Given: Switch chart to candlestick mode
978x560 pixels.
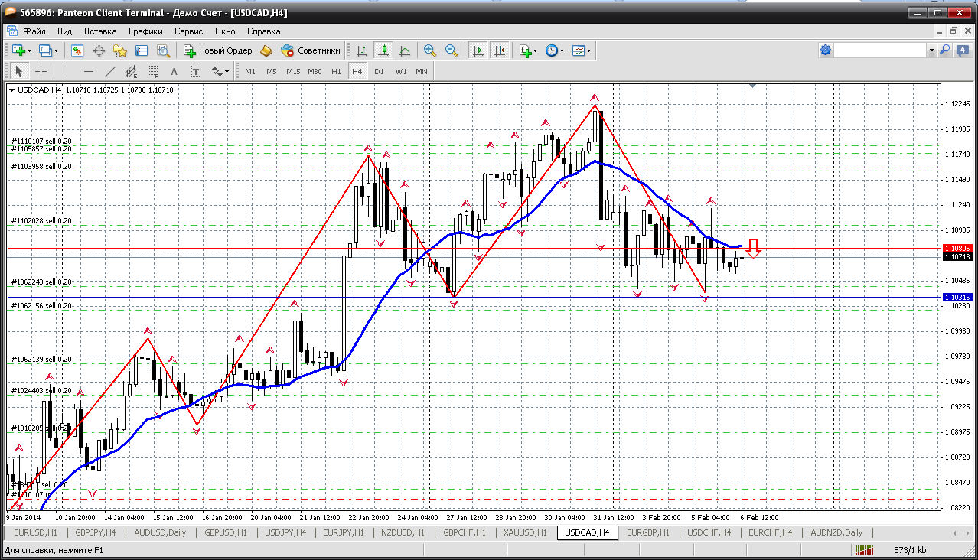Looking at the screenshot, I should click(x=383, y=50).
